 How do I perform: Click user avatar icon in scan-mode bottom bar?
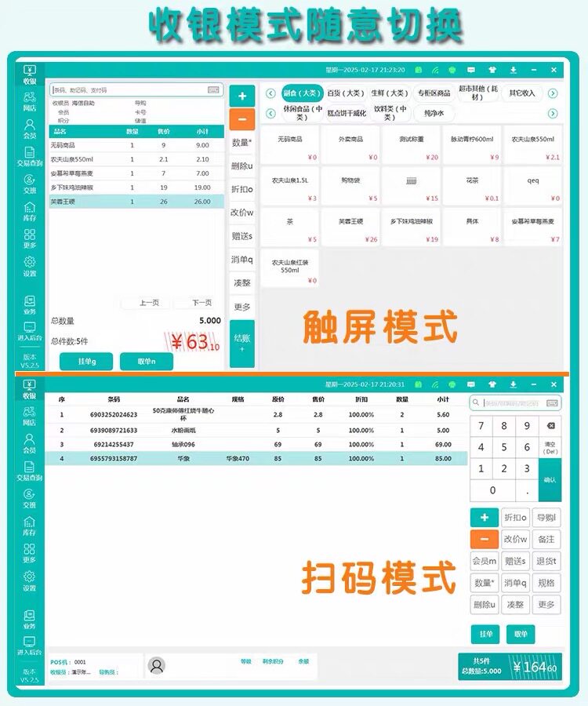[157, 665]
